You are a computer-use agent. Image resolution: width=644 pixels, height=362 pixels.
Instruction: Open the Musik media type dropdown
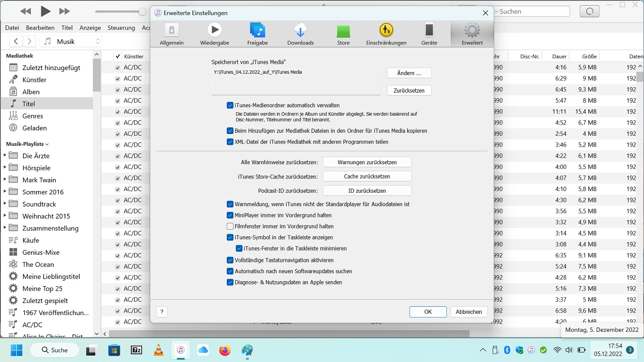click(71, 41)
